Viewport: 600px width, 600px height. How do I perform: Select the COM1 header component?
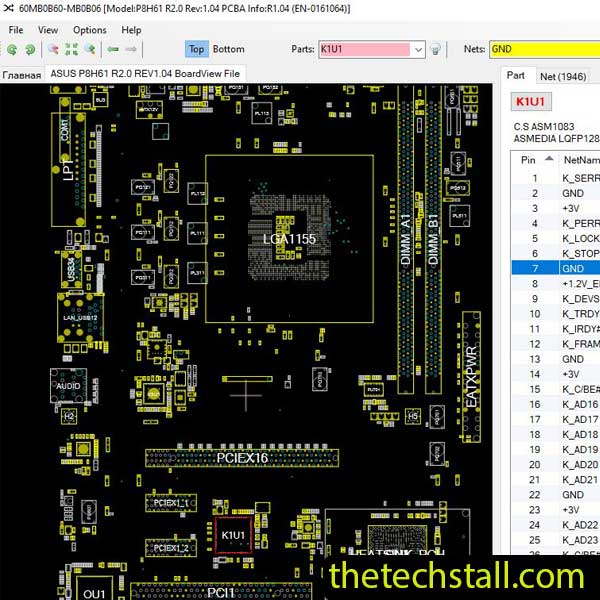click(65, 129)
